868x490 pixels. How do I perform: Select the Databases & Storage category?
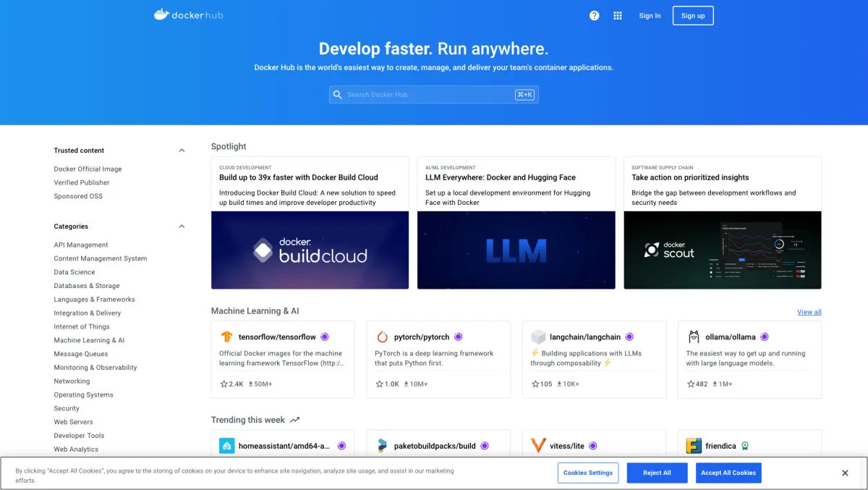click(x=87, y=286)
